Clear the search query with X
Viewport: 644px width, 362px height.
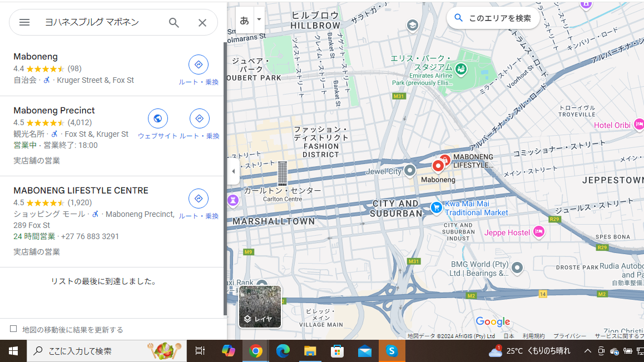point(202,22)
